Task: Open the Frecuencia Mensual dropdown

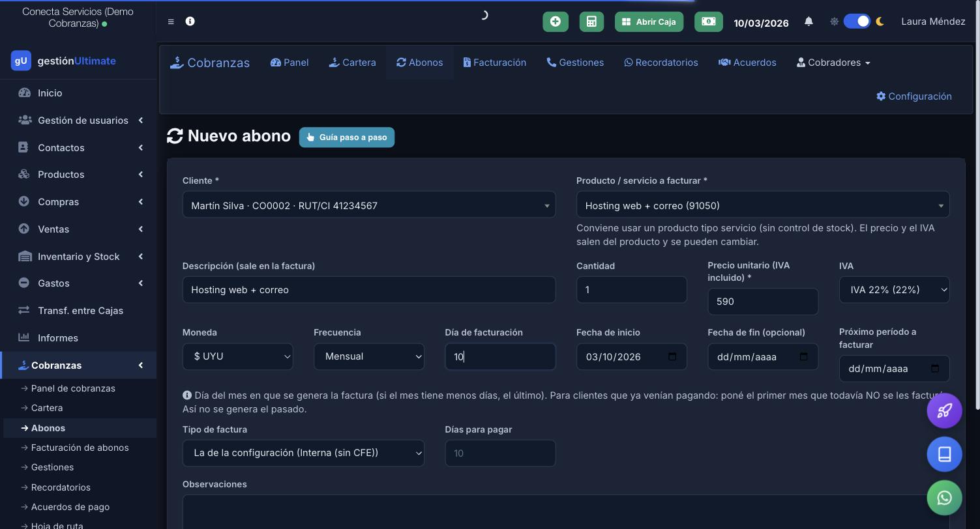Action: click(369, 356)
